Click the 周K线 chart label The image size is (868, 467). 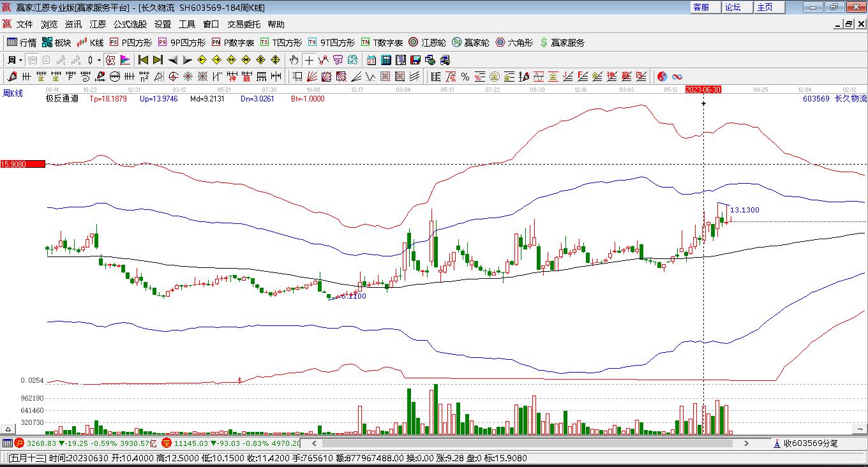pyautogui.click(x=13, y=94)
